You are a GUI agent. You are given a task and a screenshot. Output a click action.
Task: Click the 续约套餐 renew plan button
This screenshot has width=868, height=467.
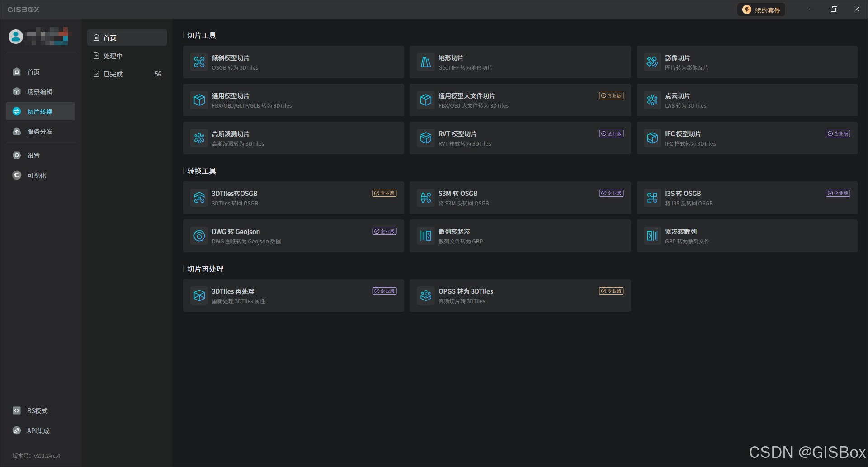[x=761, y=10]
